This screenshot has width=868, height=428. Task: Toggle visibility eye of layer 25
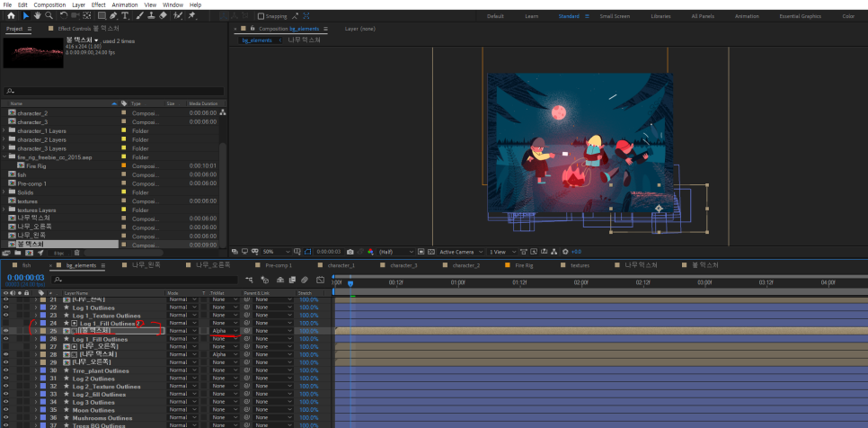point(6,331)
